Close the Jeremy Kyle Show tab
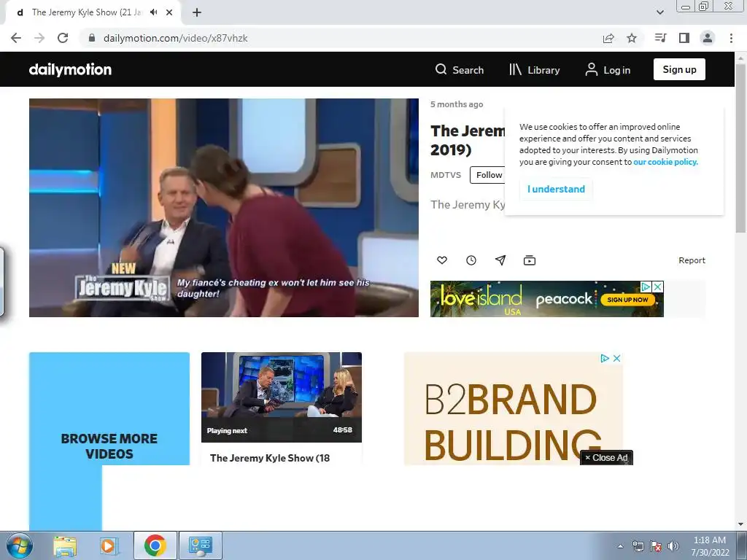The image size is (747, 560). pyautogui.click(x=169, y=12)
